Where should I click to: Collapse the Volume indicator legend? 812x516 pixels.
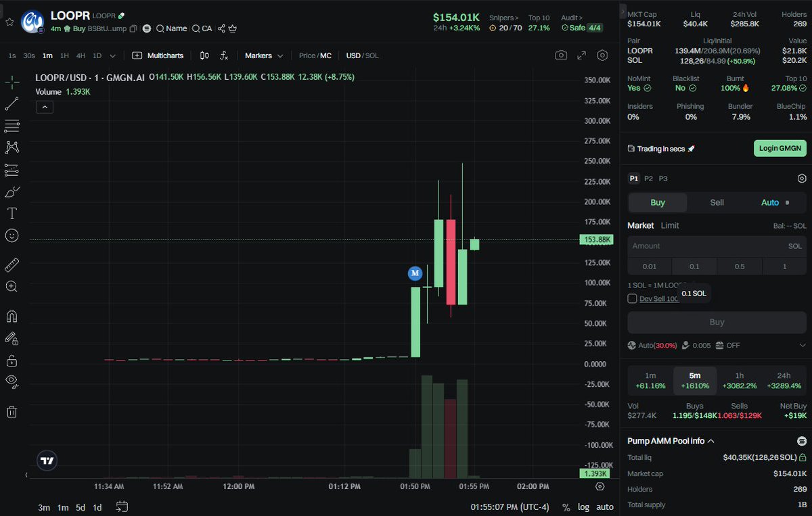pyautogui.click(x=45, y=107)
